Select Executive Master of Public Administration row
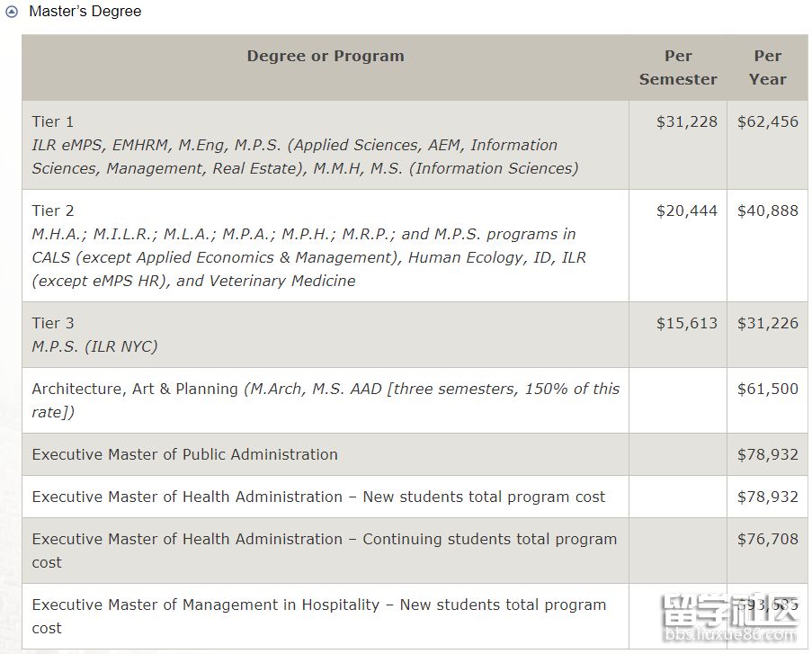Screen dimensions: 812x654 tap(185, 454)
